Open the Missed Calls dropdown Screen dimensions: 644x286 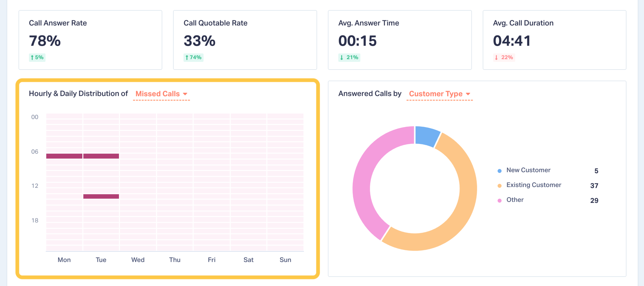click(161, 94)
